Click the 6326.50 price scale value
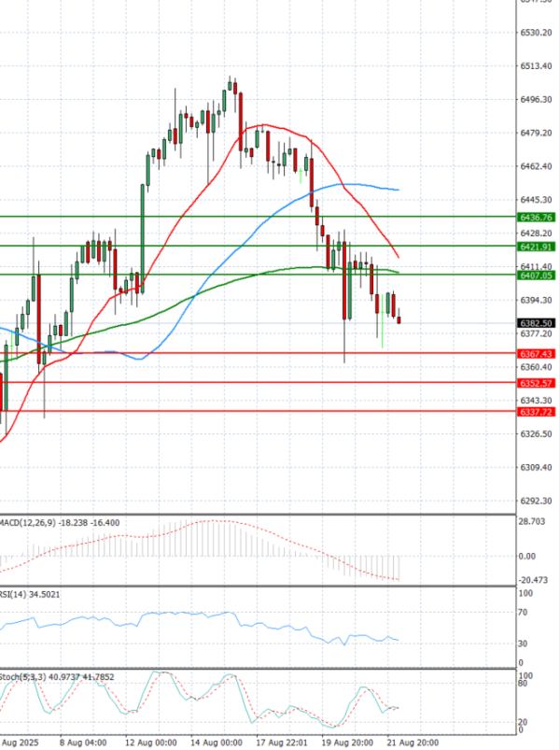This screenshot has height=750, width=560. pyautogui.click(x=536, y=433)
